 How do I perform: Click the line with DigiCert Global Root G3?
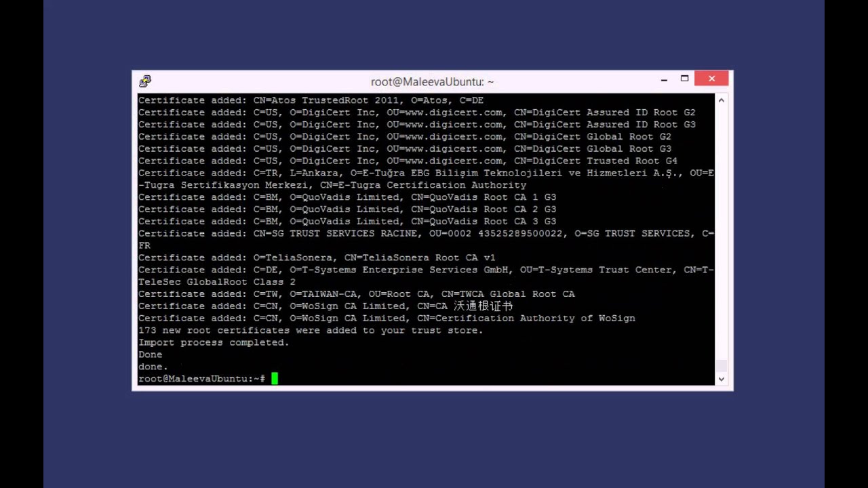coord(405,149)
